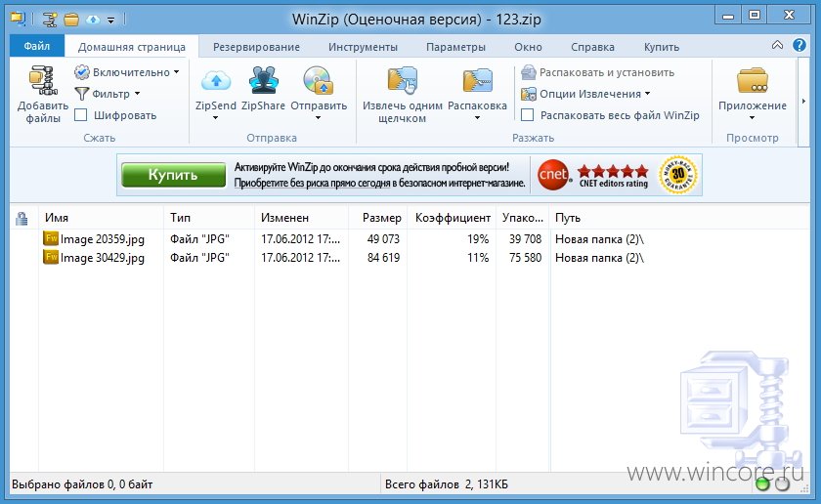Expand Опции Извлечения dropdown arrow
The width and height of the screenshot is (821, 504).
(x=648, y=94)
